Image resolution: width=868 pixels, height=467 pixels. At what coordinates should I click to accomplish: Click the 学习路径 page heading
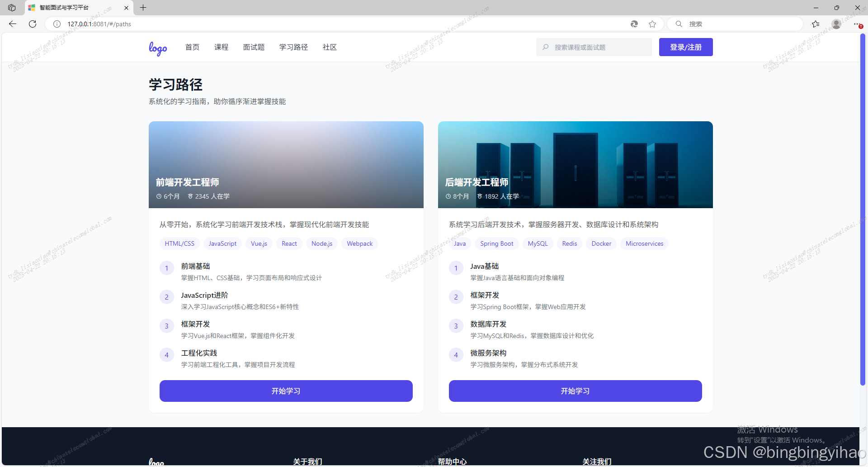click(176, 85)
